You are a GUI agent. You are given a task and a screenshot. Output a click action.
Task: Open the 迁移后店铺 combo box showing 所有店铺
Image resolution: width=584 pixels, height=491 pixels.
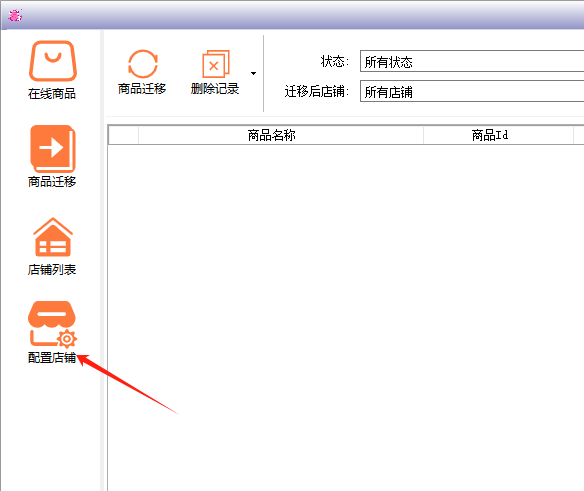(472, 91)
